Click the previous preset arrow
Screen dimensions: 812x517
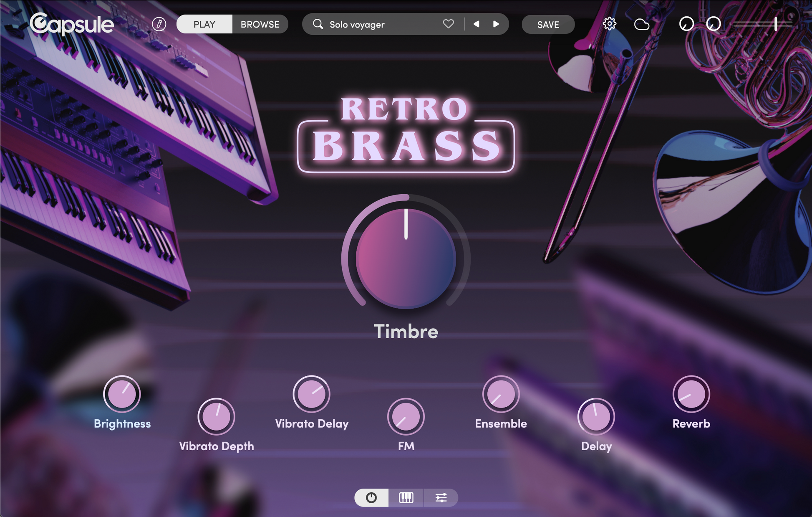[x=476, y=24]
